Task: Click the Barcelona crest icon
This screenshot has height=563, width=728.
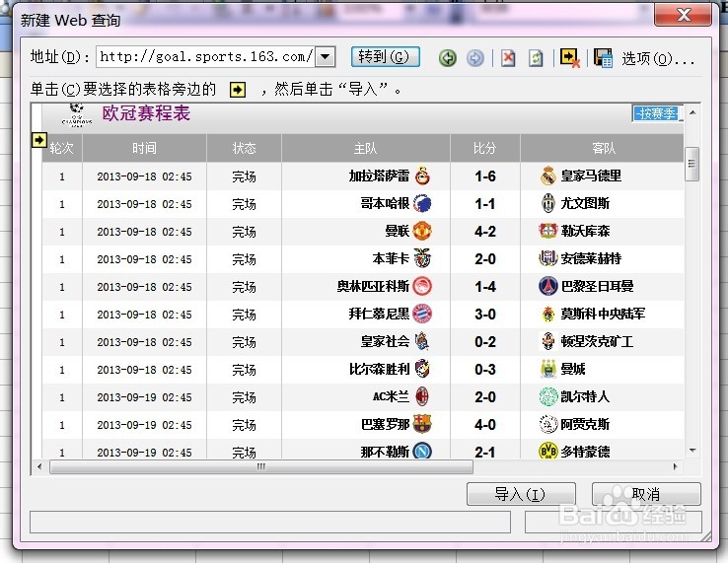Action: [422, 424]
